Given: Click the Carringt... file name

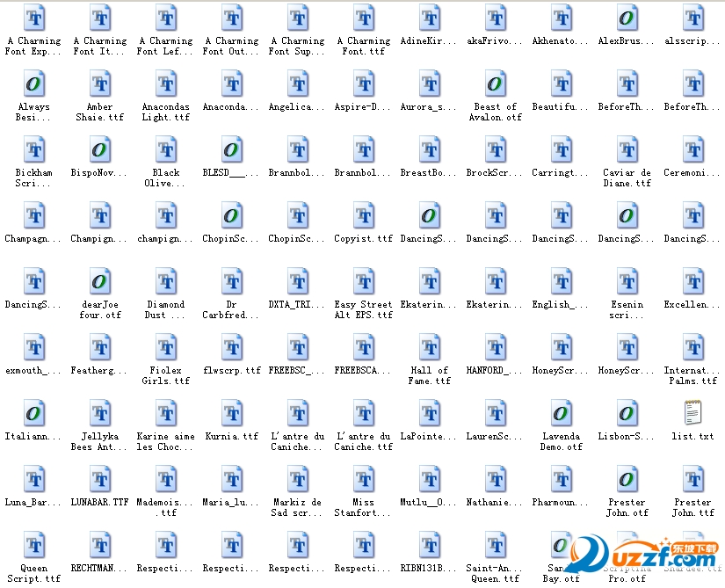Looking at the screenshot, I should click(561, 173).
